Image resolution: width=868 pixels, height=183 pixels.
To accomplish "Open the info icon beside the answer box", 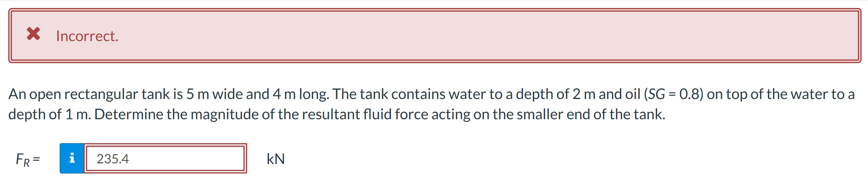I will coord(72,159).
